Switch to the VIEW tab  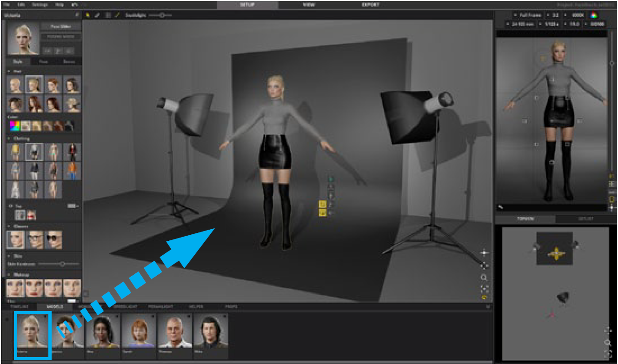[x=309, y=5]
